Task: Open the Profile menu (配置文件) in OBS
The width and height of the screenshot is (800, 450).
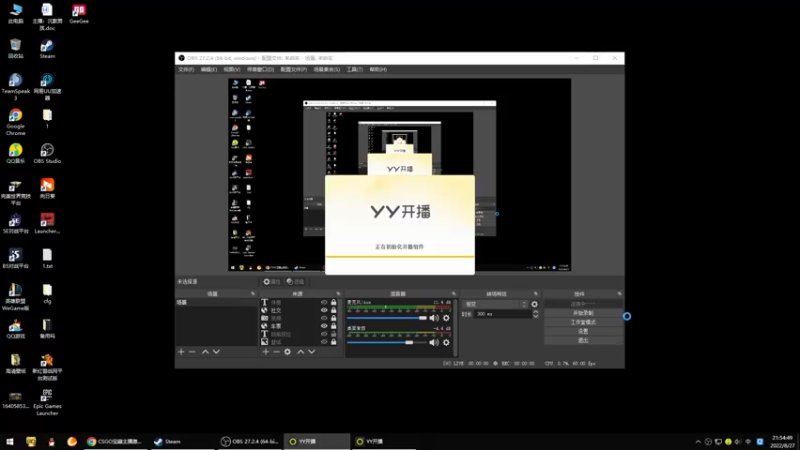Action: (293, 69)
